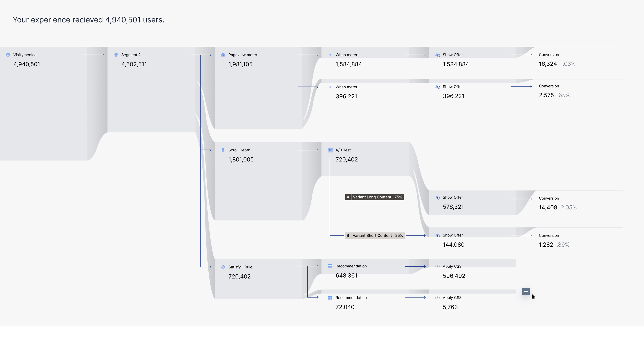The image size is (644, 341).
Task: Click the 'Satisfy 1 Rule' label
Action: tap(240, 267)
